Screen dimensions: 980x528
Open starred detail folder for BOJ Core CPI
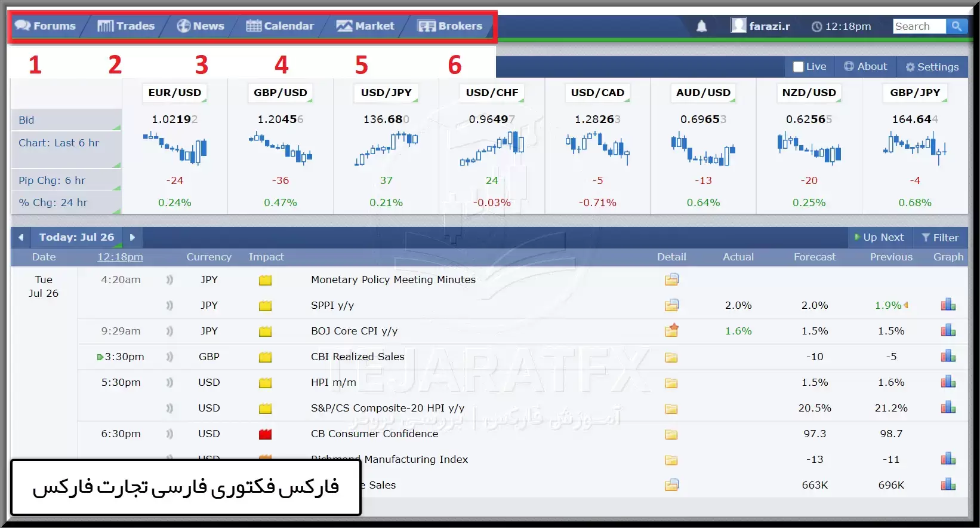[x=671, y=330]
